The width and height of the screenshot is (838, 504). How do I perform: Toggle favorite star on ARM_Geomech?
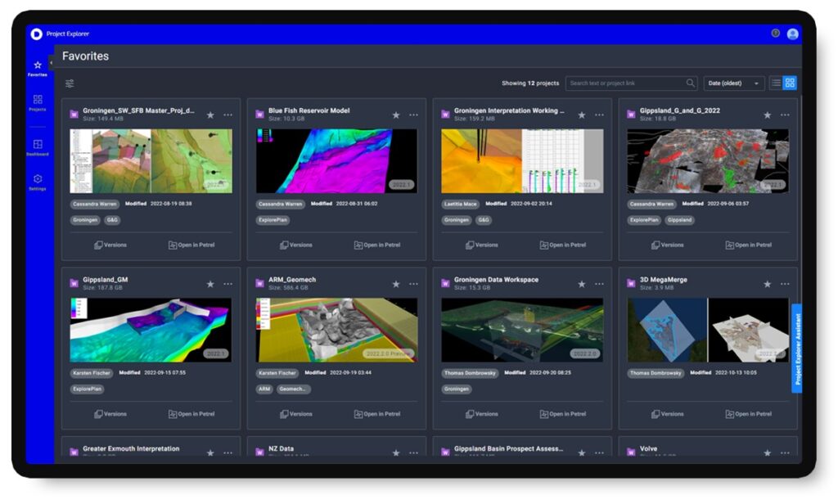(396, 284)
